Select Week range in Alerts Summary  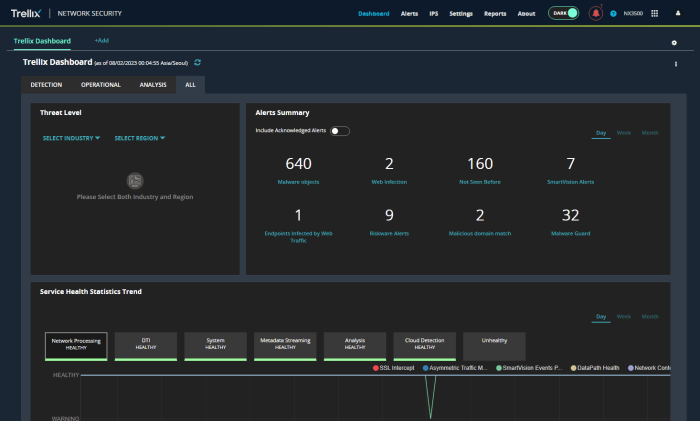click(x=623, y=132)
